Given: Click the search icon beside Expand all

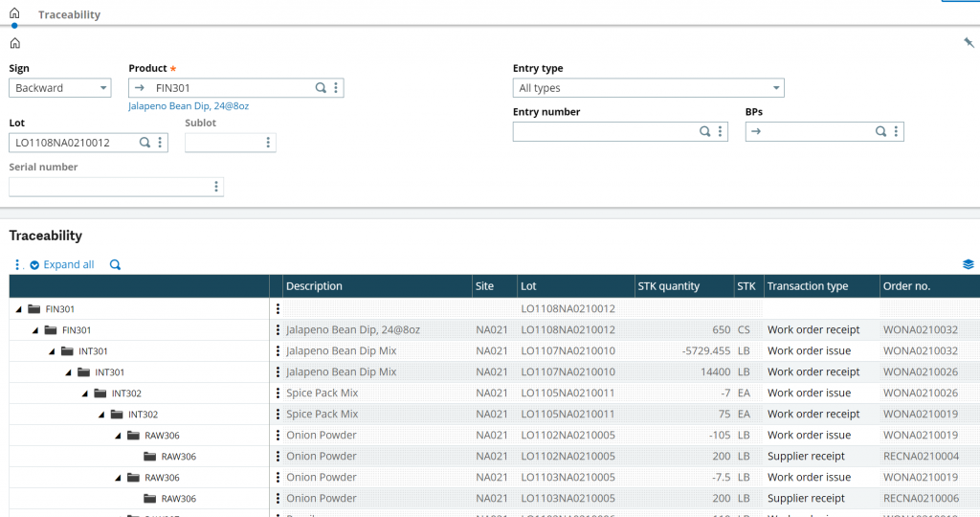Looking at the screenshot, I should (x=115, y=265).
